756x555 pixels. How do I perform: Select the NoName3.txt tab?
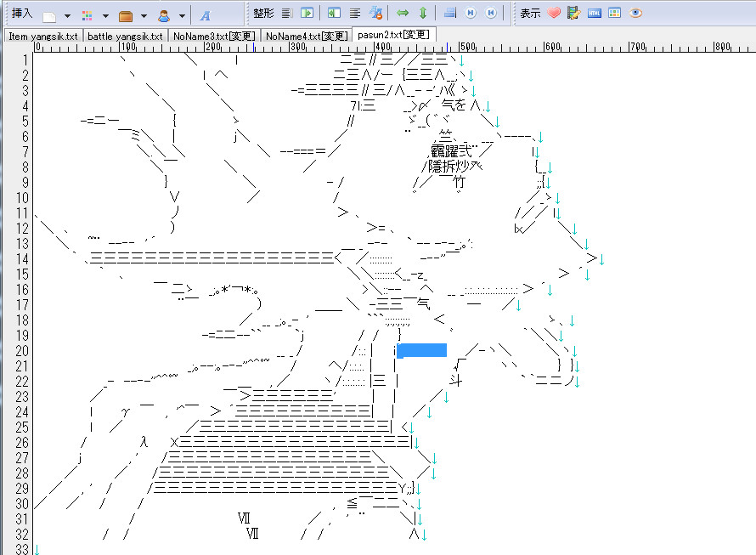[x=214, y=36]
